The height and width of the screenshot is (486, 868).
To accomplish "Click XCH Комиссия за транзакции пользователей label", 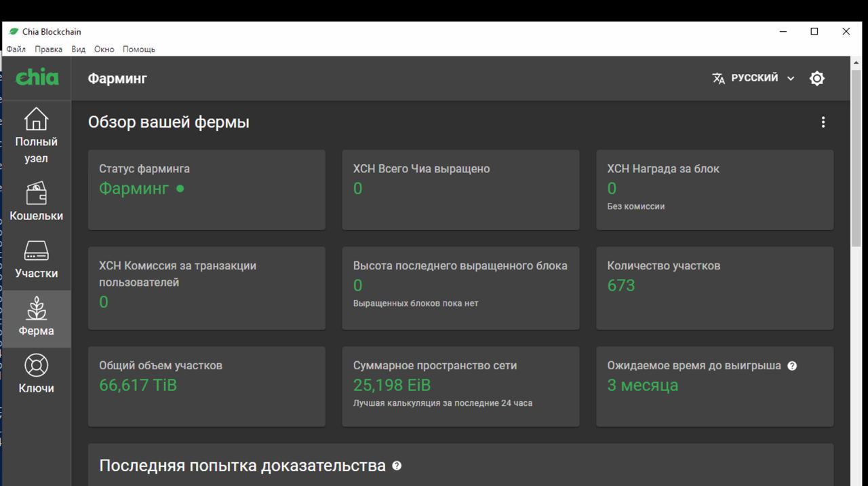I will click(x=178, y=274).
